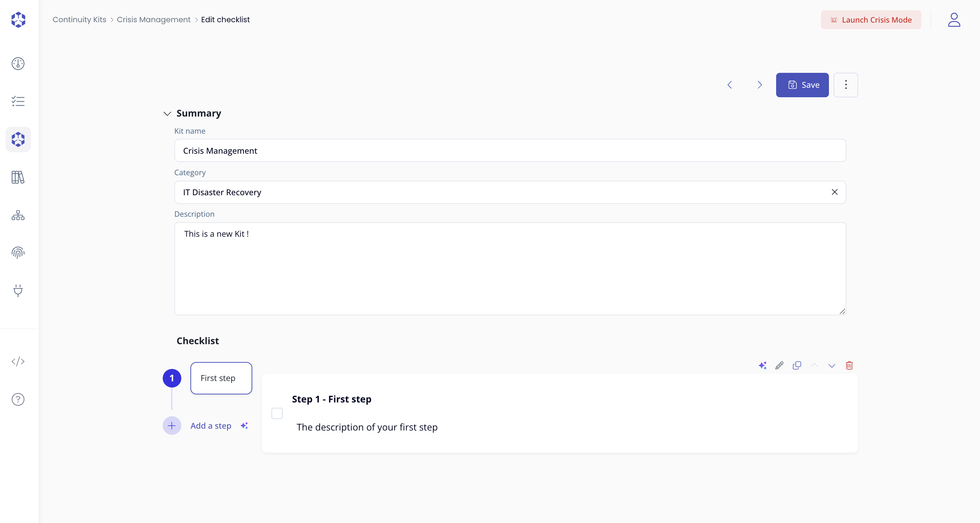Move step down with chevron arrow

pyautogui.click(x=831, y=366)
